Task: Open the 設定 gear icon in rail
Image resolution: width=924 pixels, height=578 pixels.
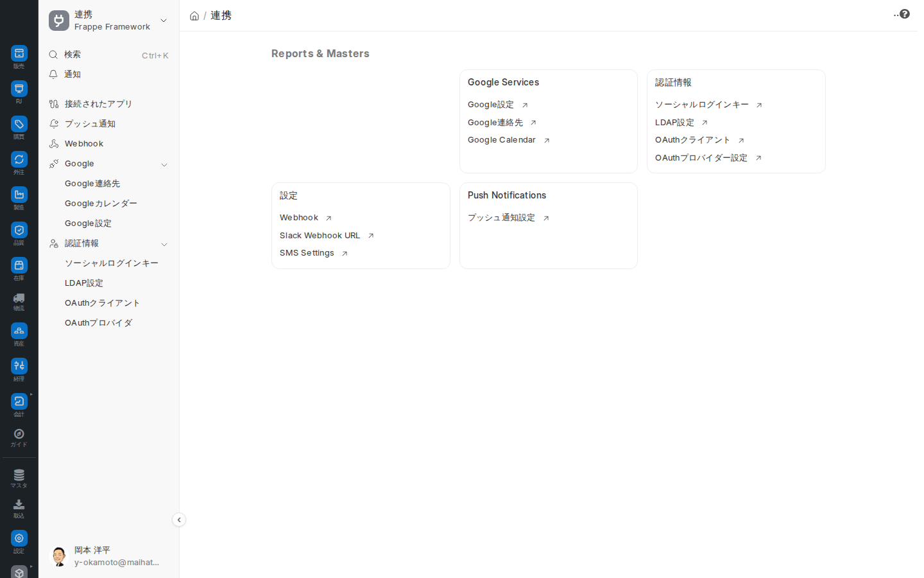Action: pos(19,538)
